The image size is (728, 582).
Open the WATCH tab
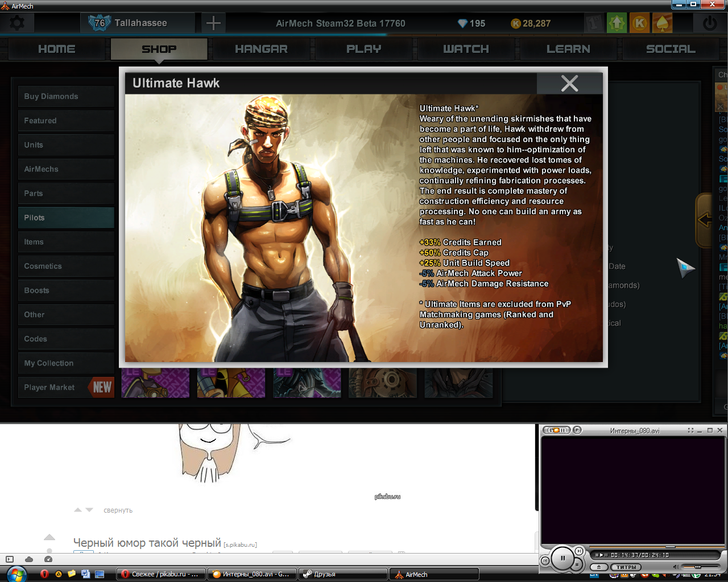pos(466,49)
